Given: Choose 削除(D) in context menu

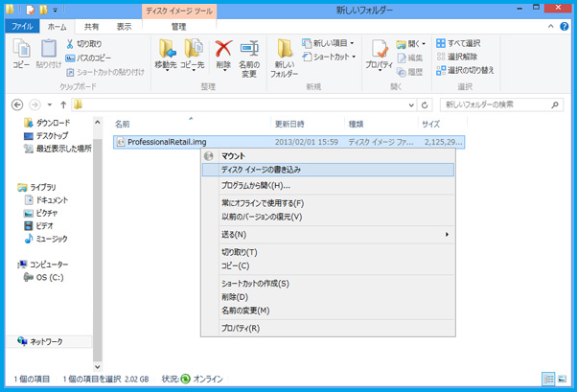Looking at the screenshot, I should coord(328,297).
